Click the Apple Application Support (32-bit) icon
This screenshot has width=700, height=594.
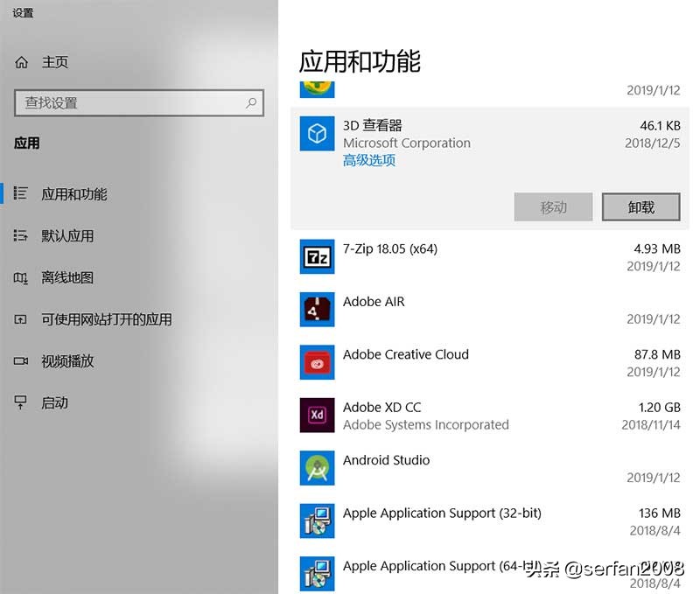(x=316, y=521)
